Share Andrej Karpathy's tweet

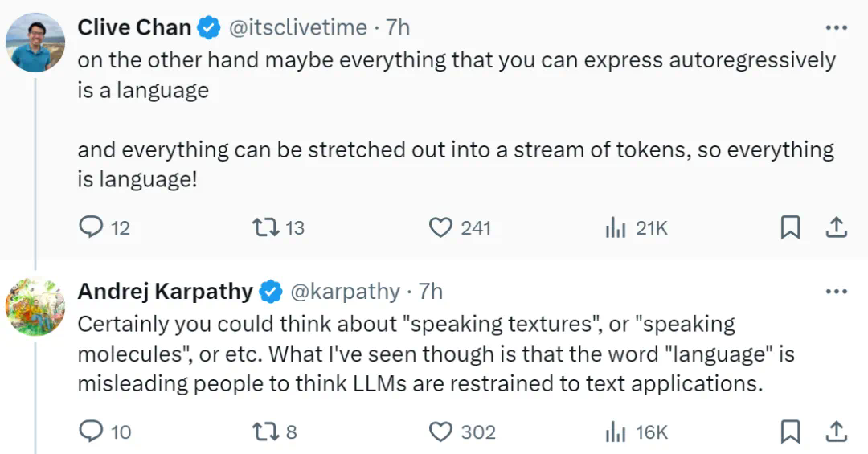[x=837, y=432]
